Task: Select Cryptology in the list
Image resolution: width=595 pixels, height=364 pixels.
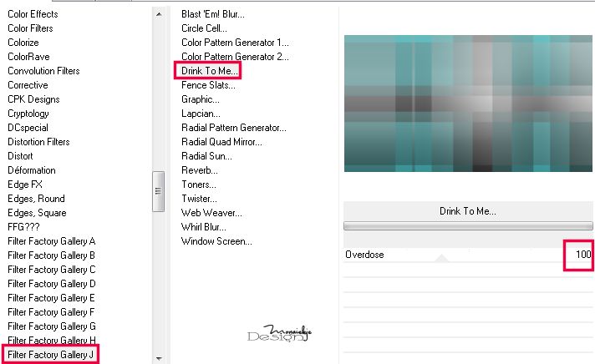Action: pyautogui.click(x=28, y=114)
